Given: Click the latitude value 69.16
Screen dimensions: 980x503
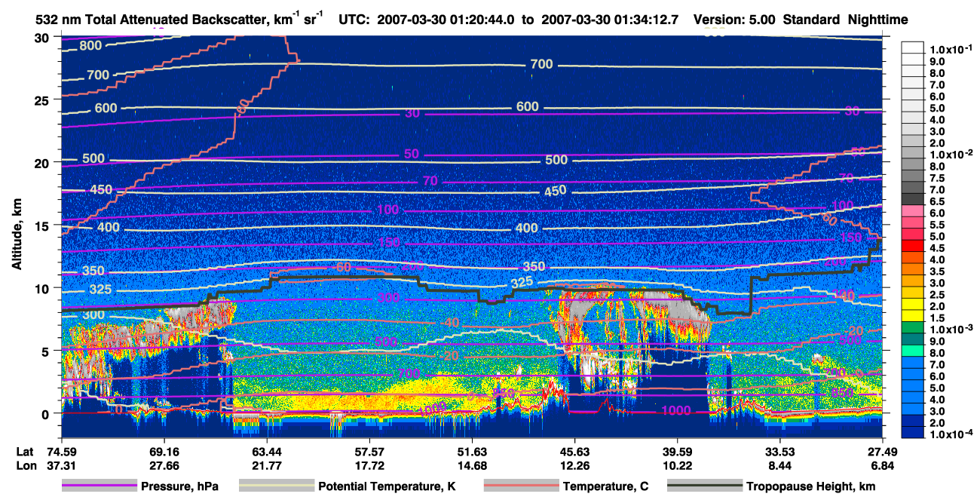Looking at the screenshot, I should tap(165, 452).
